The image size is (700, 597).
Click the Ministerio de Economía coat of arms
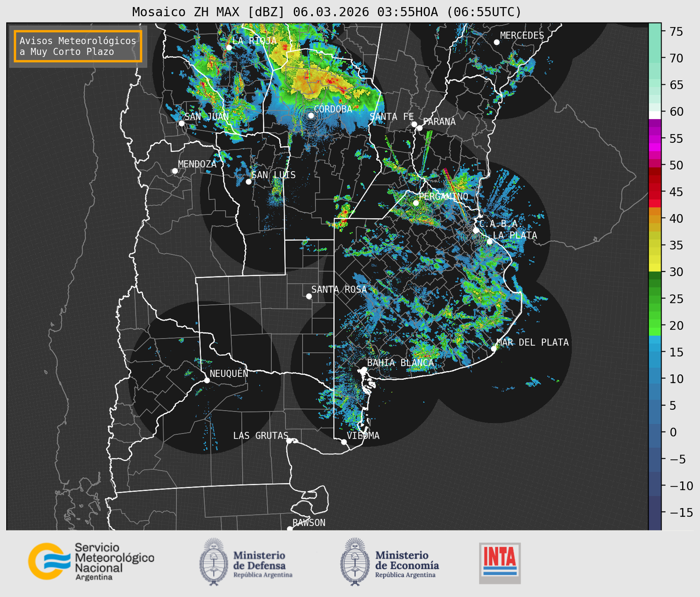(x=355, y=562)
